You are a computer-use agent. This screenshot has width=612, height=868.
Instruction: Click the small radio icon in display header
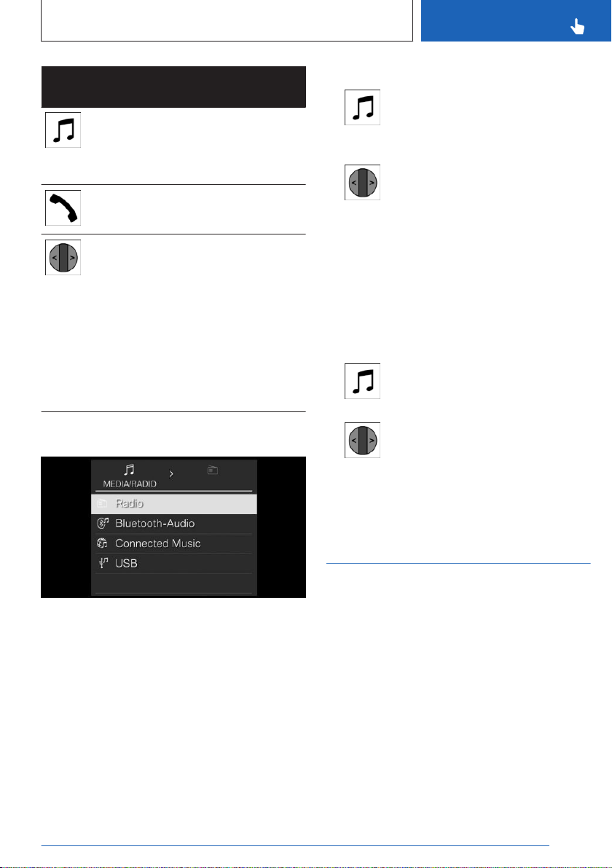(213, 470)
